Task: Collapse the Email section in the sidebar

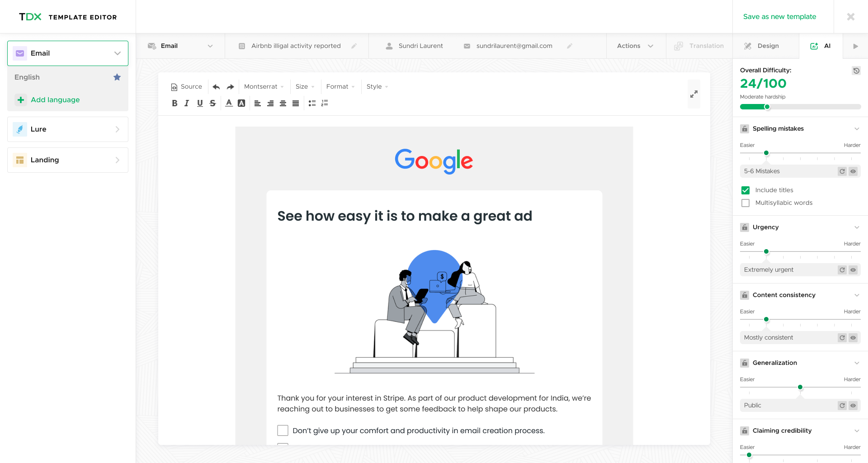Action: click(68, 53)
